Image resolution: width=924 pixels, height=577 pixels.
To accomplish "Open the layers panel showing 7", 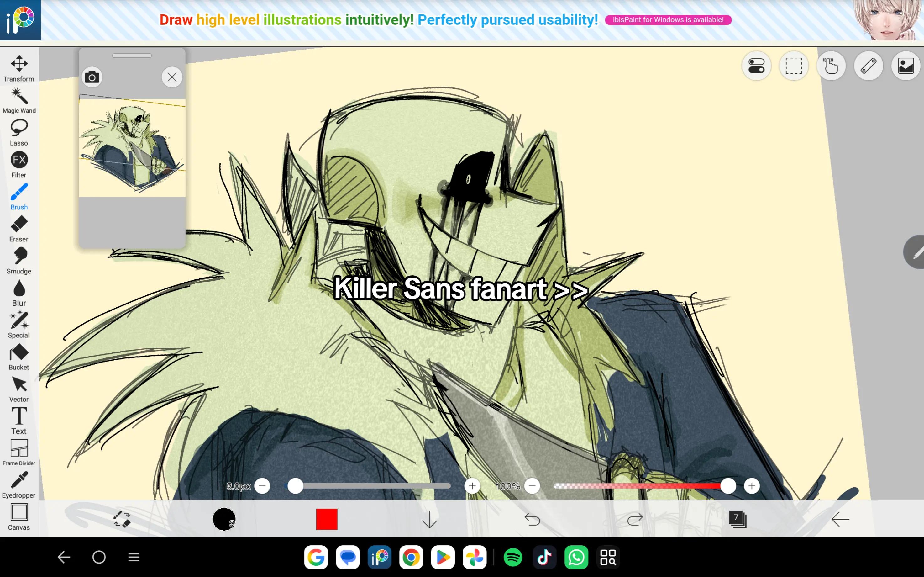I will point(738,519).
